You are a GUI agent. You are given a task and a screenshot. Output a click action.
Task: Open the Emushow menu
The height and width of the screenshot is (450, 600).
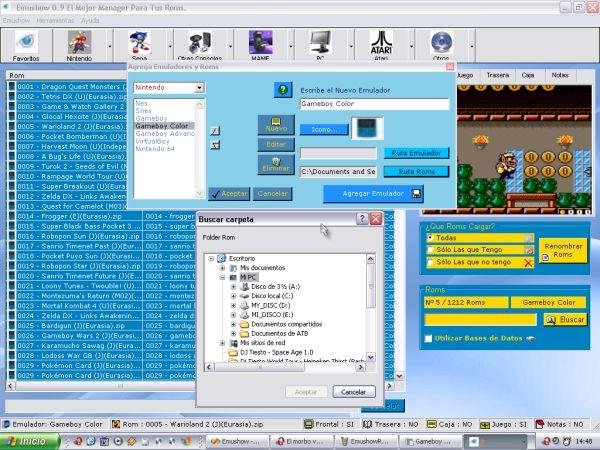click(x=16, y=20)
